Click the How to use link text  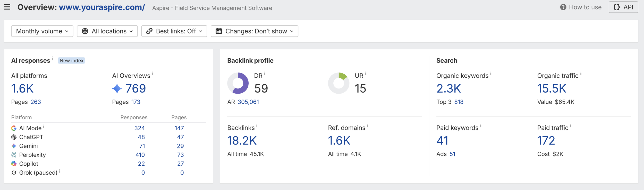(x=585, y=7)
